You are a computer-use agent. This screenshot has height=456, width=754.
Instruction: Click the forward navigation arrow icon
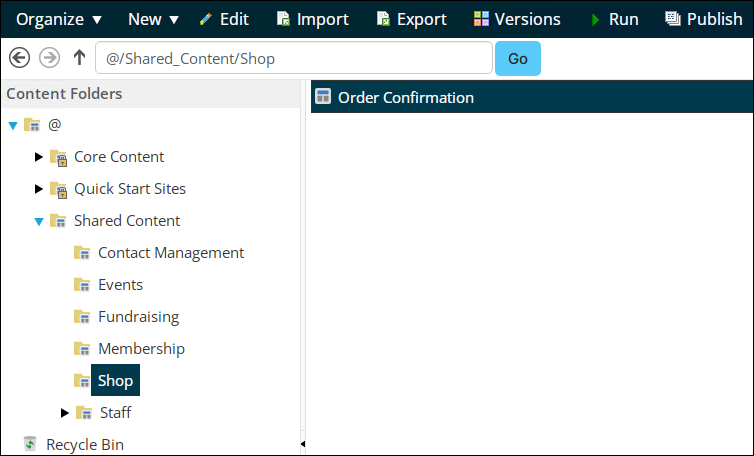pyautogui.click(x=49, y=58)
